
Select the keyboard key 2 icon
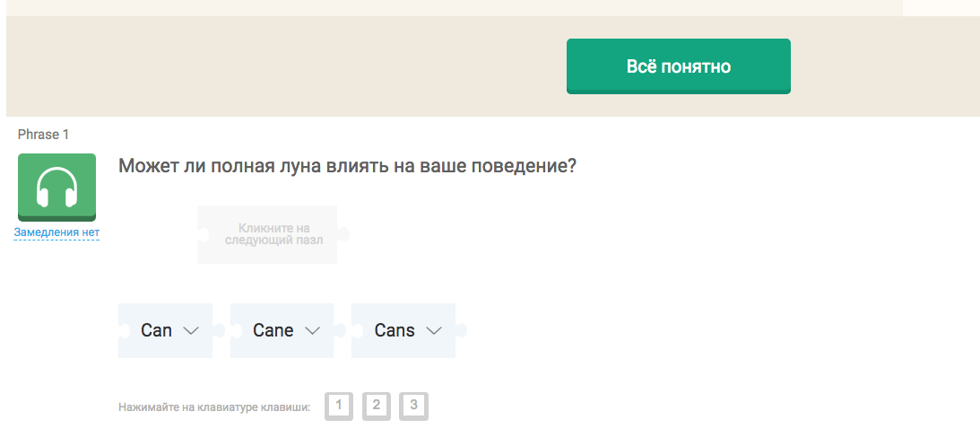pyautogui.click(x=377, y=406)
